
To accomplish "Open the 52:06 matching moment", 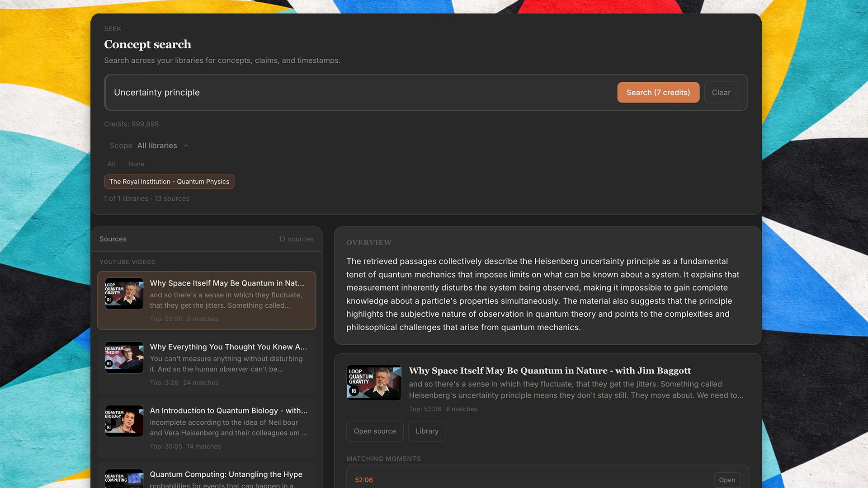I will click(726, 480).
